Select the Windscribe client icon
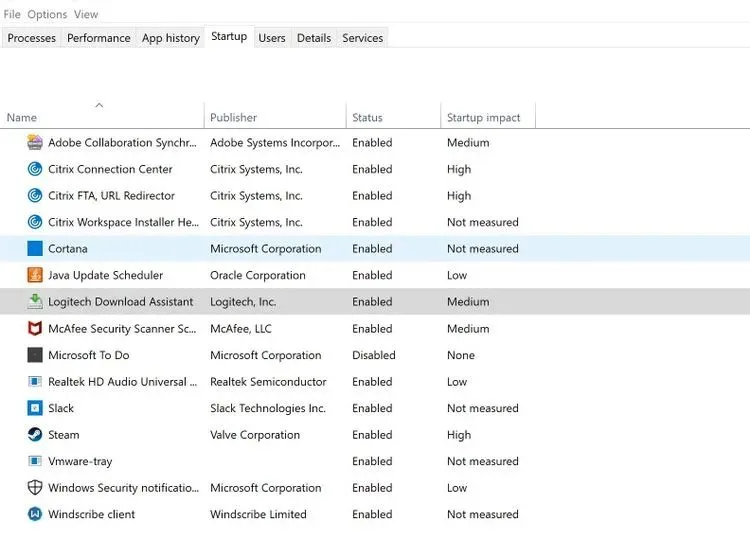 [x=35, y=514]
